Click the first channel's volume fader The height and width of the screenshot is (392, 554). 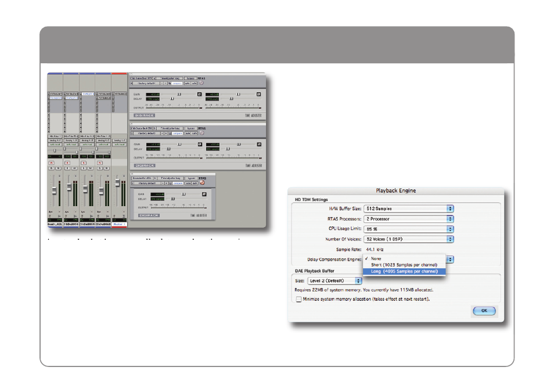click(54, 190)
